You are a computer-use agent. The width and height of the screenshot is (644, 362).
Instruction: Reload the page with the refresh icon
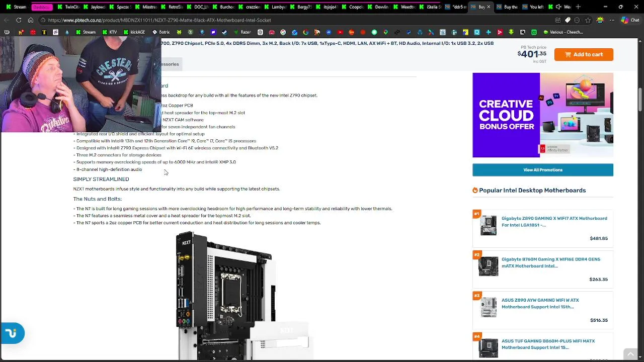point(19,20)
